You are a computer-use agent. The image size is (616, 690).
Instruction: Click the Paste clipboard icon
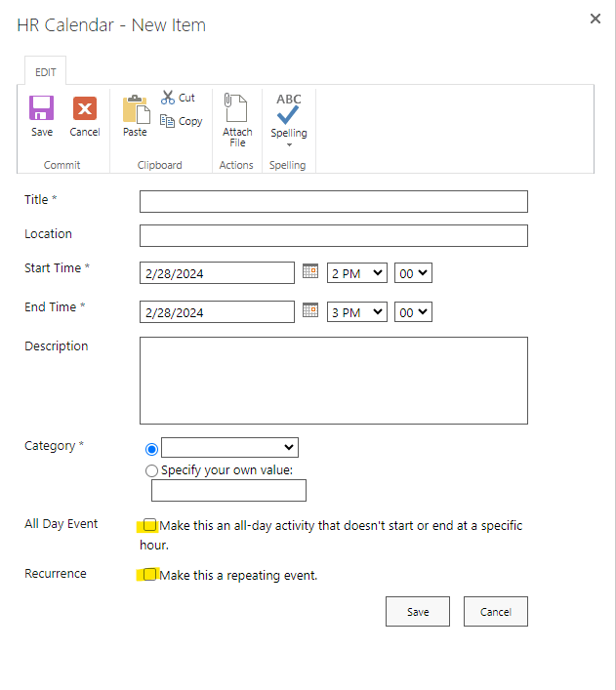[136, 109]
